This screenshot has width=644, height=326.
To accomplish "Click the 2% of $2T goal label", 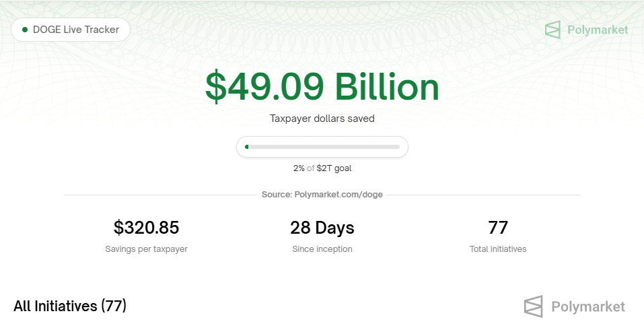I will pyautogui.click(x=322, y=168).
